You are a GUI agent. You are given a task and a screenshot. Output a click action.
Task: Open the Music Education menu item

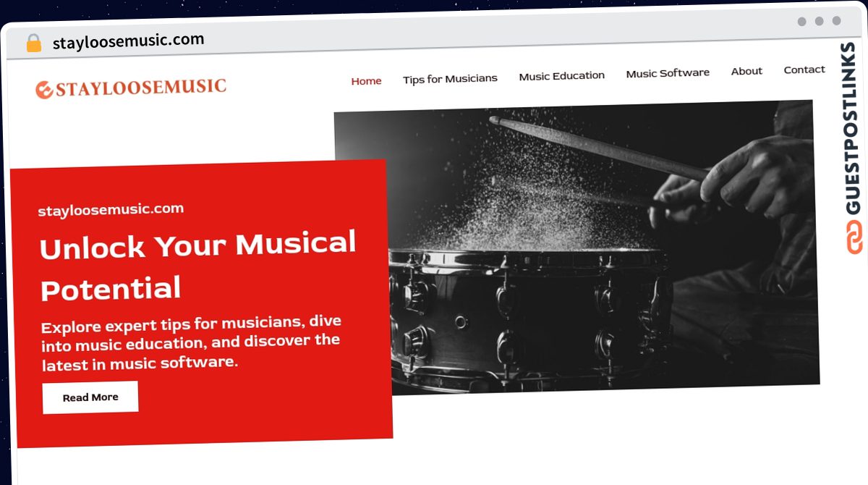click(x=561, y=76)
